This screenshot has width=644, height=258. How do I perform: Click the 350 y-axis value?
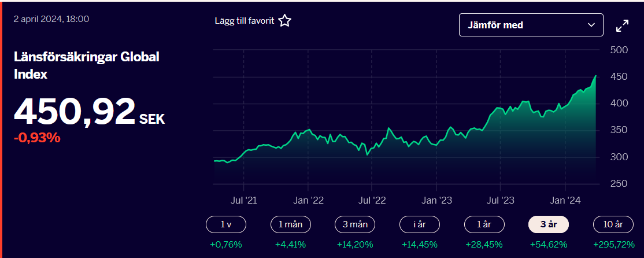coord(619,130)
